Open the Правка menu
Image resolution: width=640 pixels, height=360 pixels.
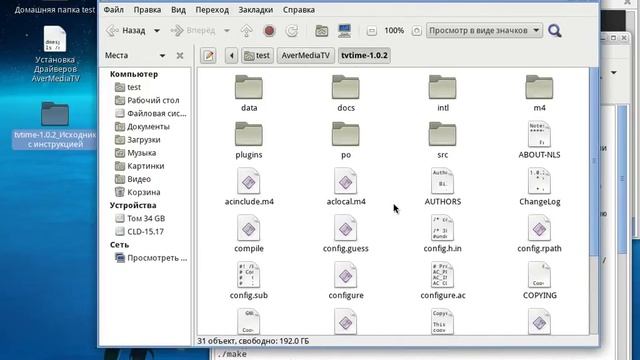pyautogui.click(x=147, y=9)
